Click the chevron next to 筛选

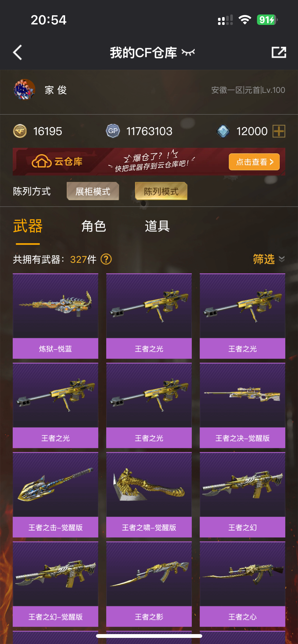coord(282,259)
